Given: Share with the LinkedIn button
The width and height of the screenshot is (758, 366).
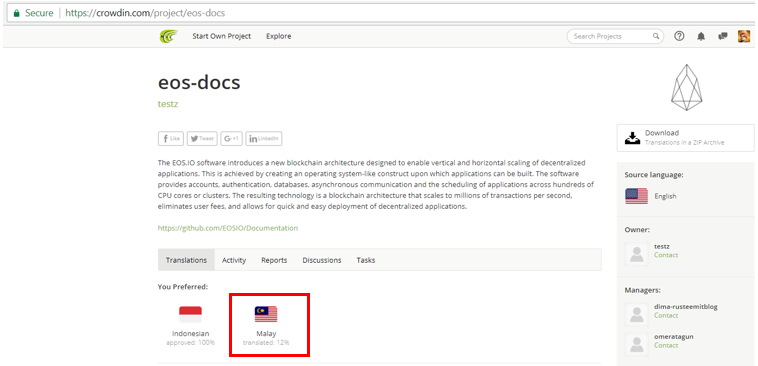Looking at the screenshot, I should click(x=263, y=138).
